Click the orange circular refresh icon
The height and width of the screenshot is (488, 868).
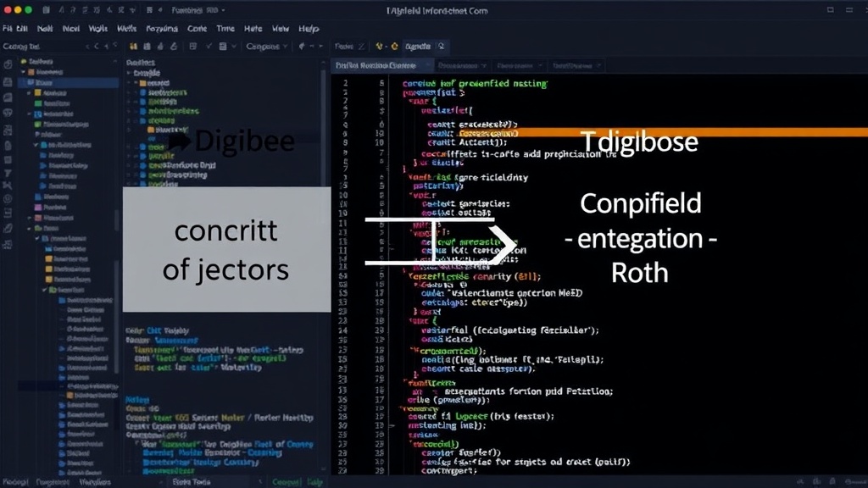coord(395,47)
